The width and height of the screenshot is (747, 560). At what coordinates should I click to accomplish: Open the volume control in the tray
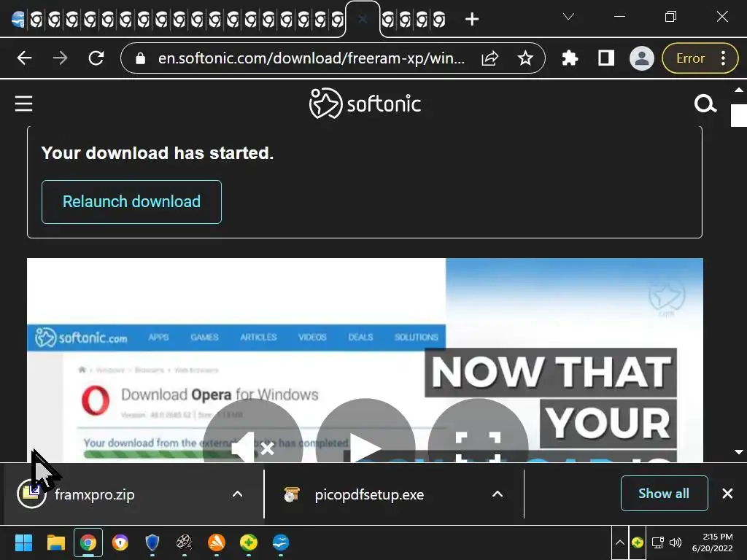point(676,542)
